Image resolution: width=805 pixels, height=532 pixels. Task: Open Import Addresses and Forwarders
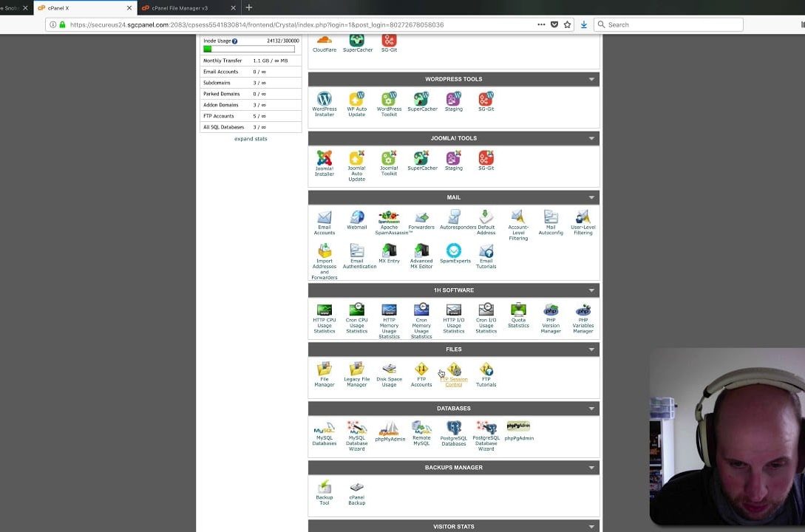pyautogui.click(x=324, y=262)
